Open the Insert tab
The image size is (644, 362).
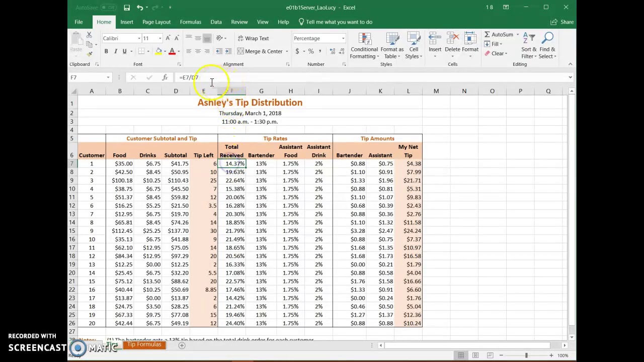click(127, 22)
